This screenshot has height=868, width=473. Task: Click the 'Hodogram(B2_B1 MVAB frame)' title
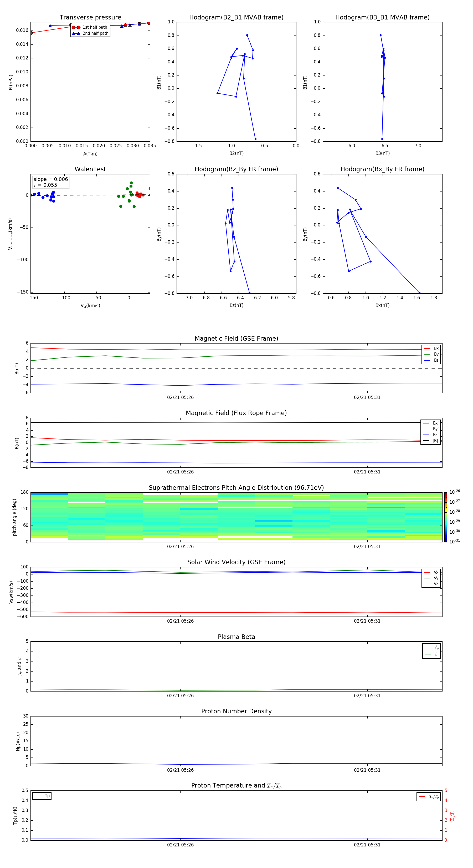pyautogui.click(x=236, y=17)
